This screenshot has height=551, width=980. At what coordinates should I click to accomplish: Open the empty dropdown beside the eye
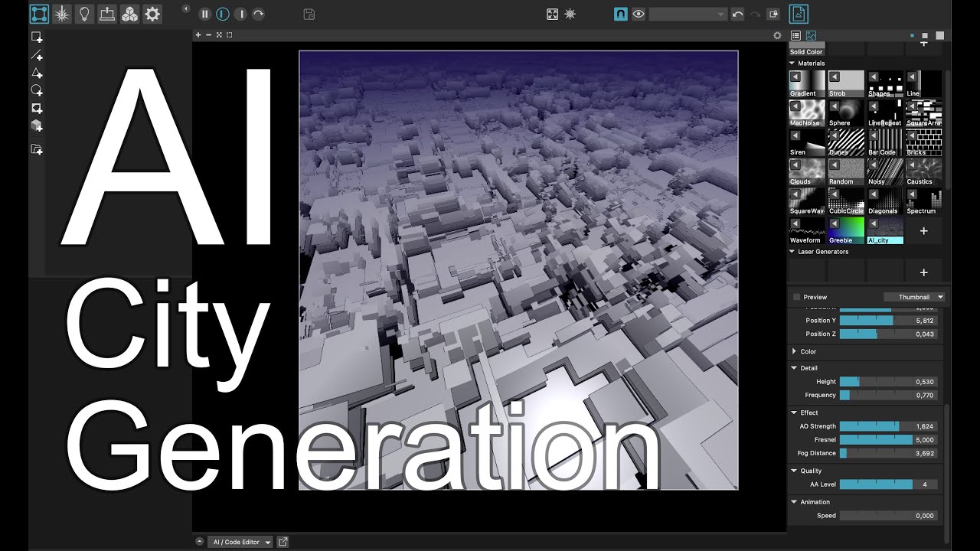(x=688, y=14)
